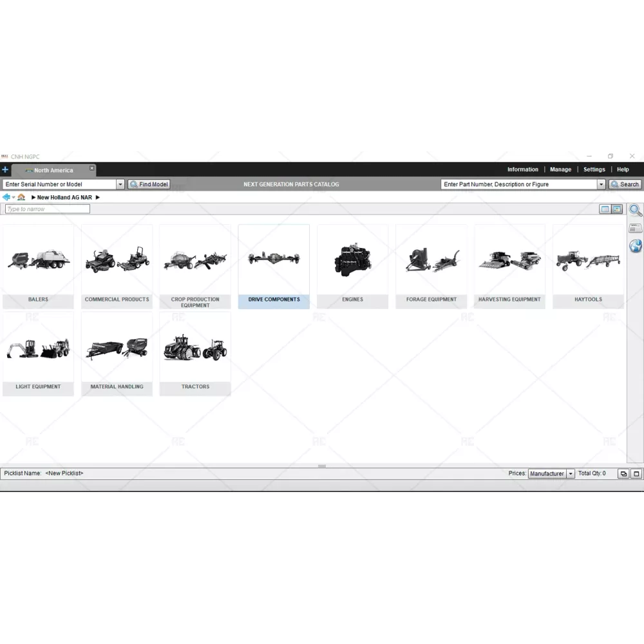Select the North America tab

coord(53,171)
